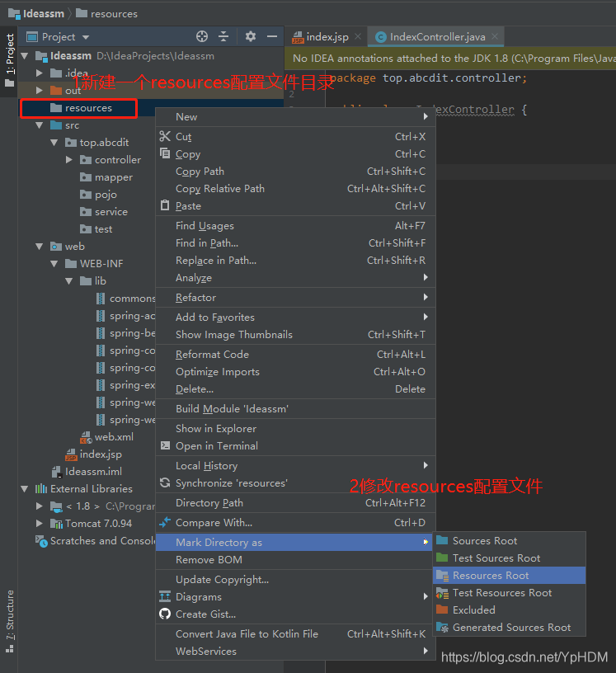Choose Build Module 'Ideassm'

[x=295, y=408]
